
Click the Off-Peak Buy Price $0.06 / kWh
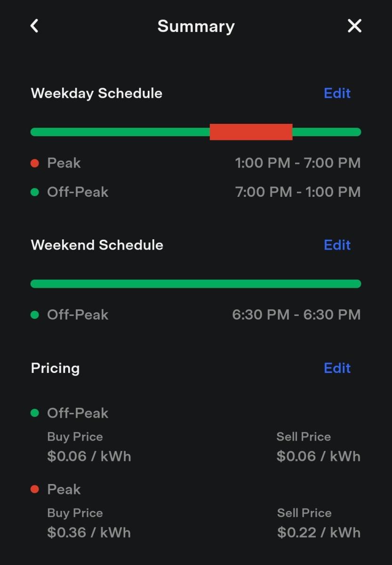coord(89,456)
